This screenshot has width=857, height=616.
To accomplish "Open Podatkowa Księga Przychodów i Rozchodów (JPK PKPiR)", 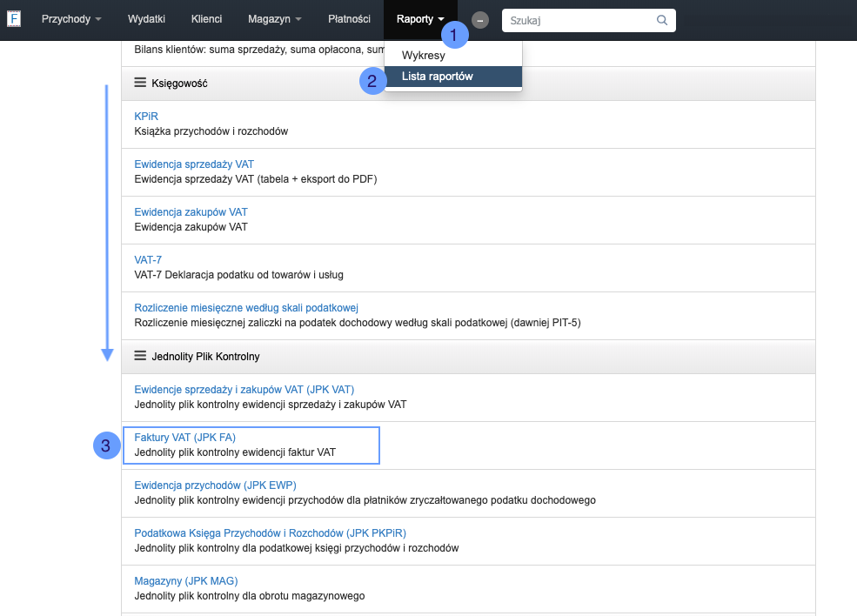I will [270, 533].
